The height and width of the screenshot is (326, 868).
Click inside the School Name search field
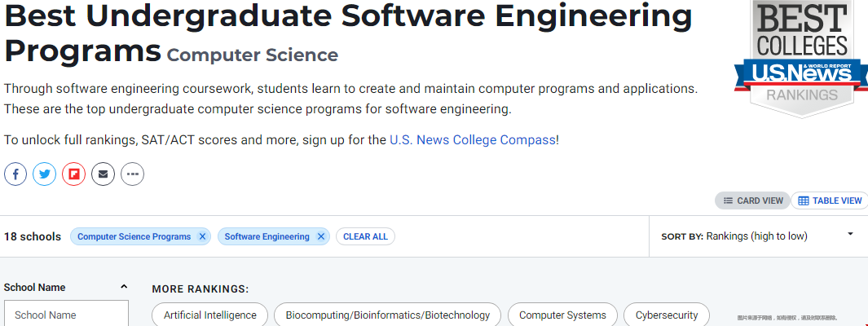click(x=67, y=314)
